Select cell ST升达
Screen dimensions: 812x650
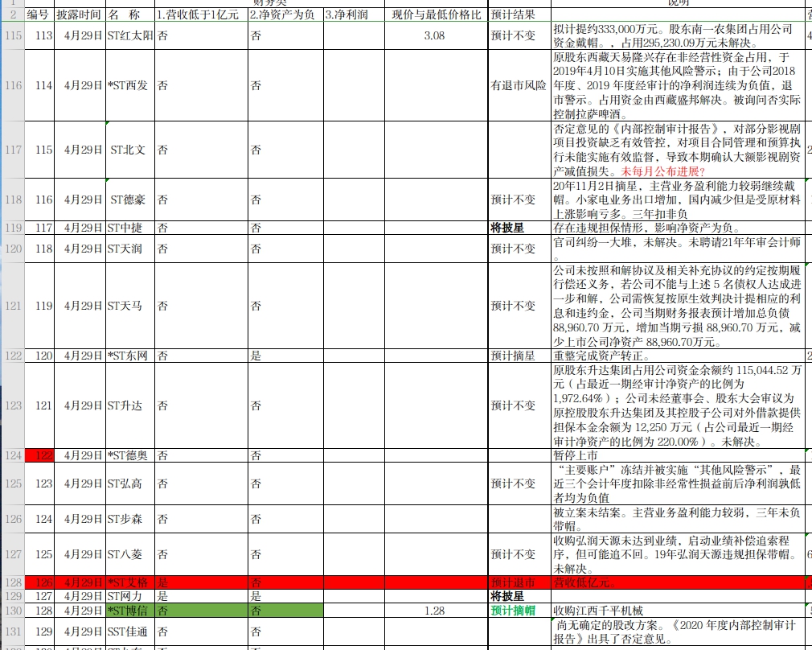click(130, 405)
